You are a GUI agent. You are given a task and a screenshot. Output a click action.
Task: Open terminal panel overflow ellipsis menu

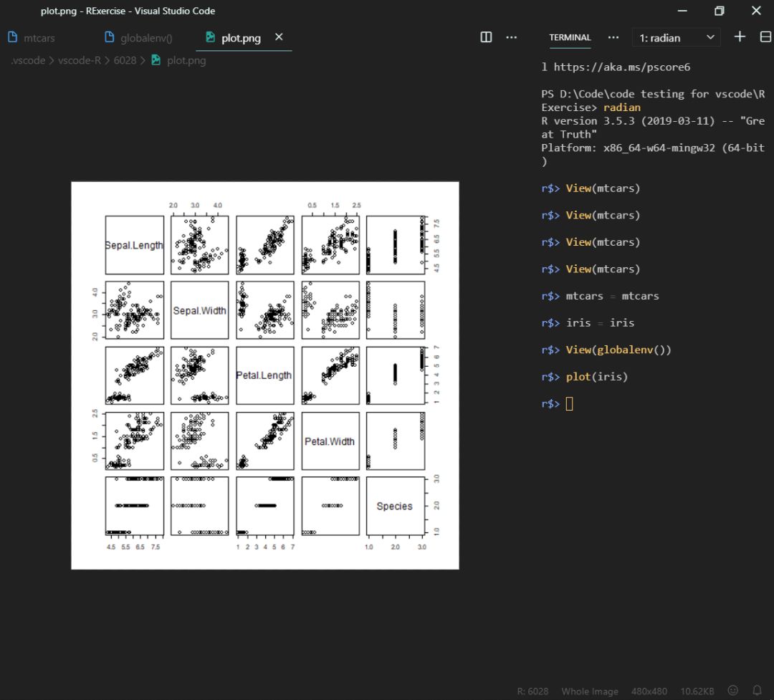[x=613, y=37]
